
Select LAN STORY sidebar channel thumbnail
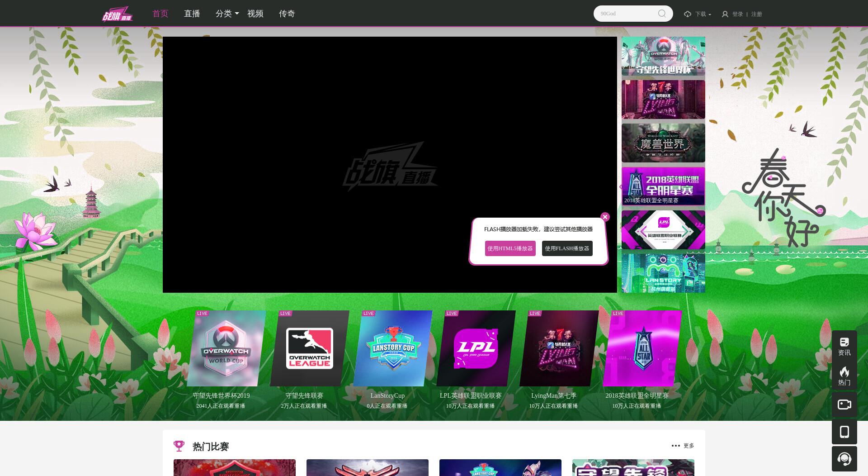point(663,273)
